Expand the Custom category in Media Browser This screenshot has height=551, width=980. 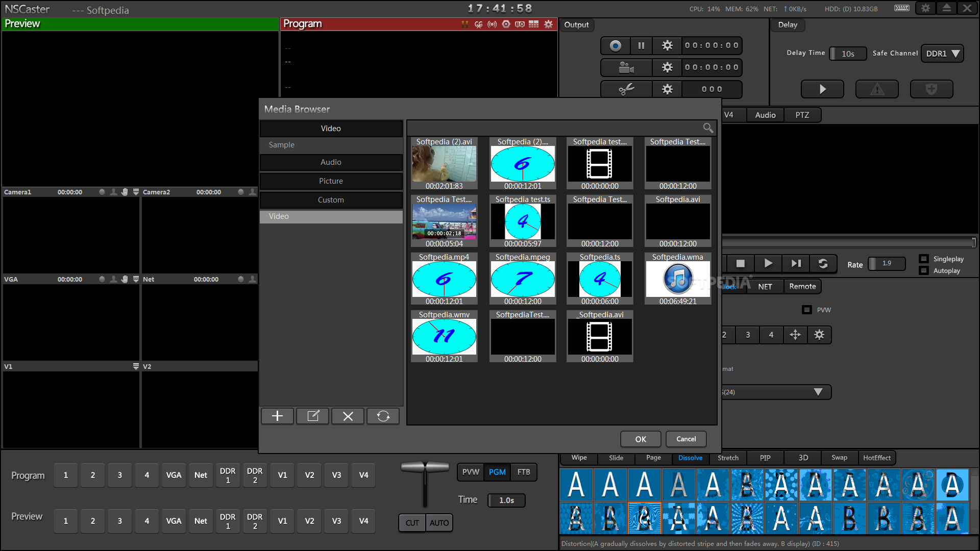tap(331, 200)
